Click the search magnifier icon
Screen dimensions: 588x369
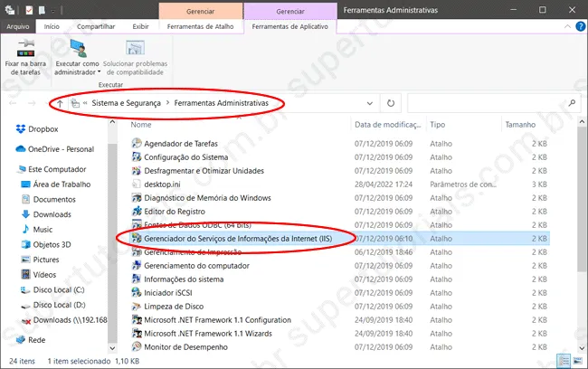click(x=572, y=103)
